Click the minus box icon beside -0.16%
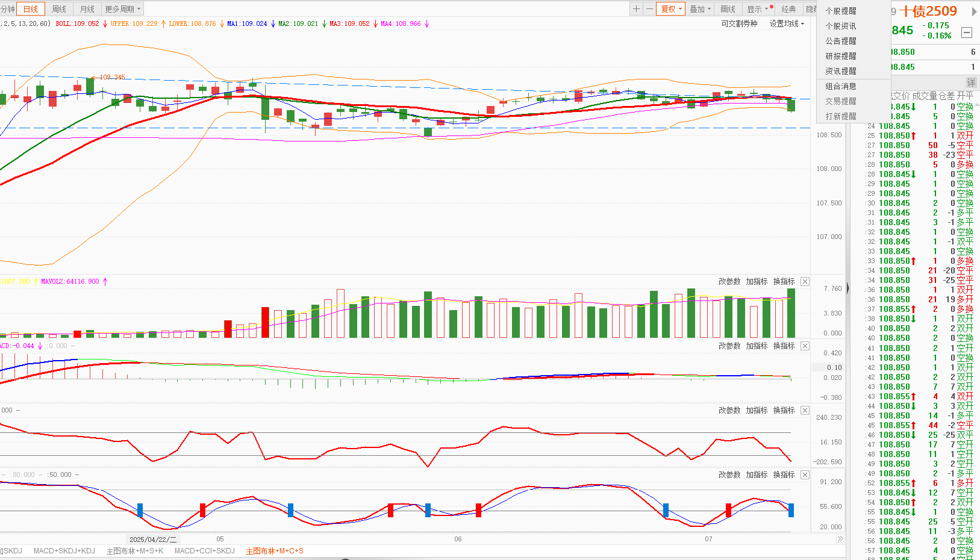 pyautogui.click(x=967, y=33)
